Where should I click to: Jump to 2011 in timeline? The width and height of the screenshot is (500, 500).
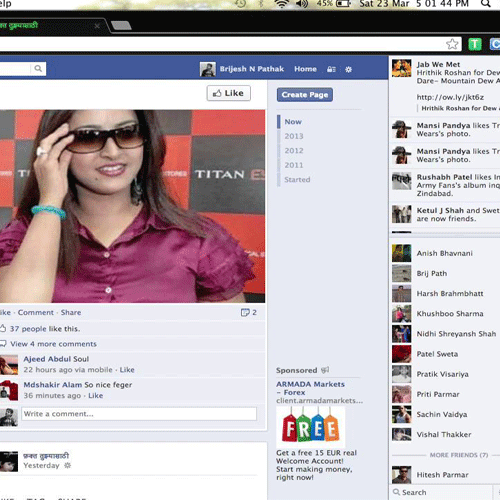294,165
